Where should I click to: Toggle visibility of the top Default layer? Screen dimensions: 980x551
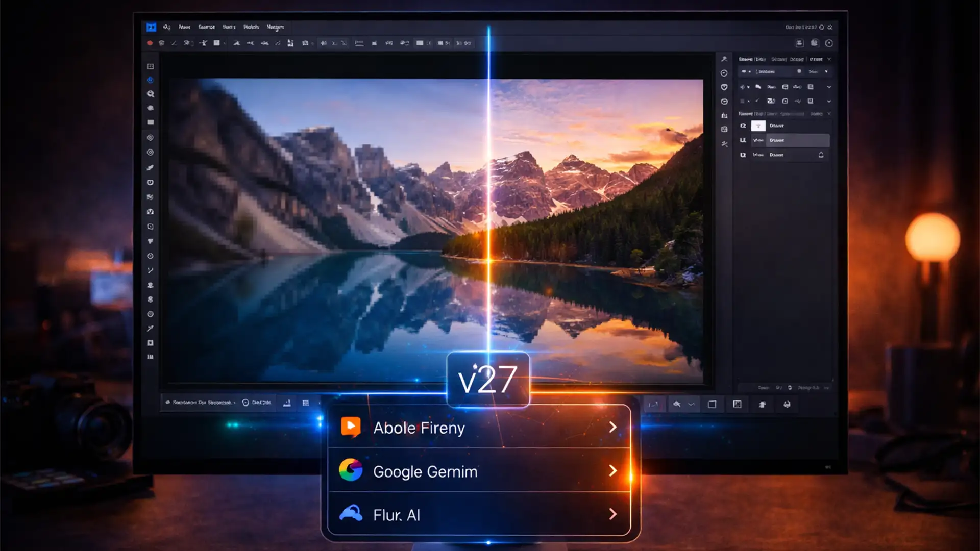point(744,126)
